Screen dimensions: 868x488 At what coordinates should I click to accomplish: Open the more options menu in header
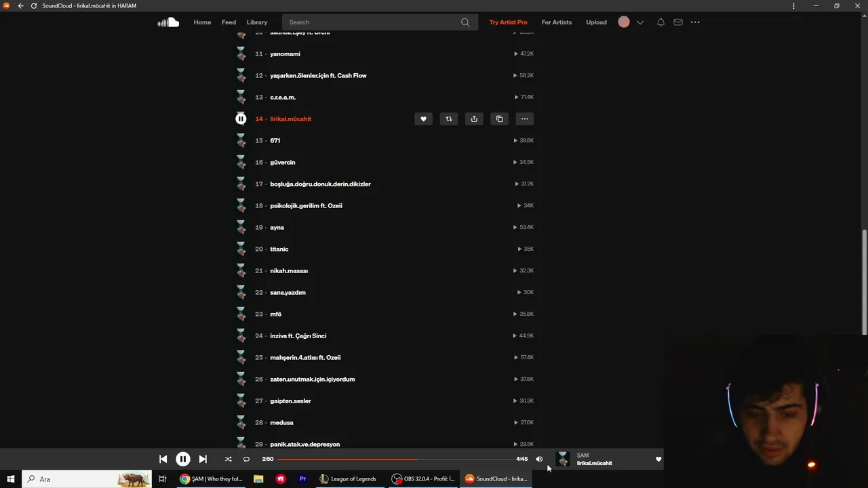click(695, 22)
